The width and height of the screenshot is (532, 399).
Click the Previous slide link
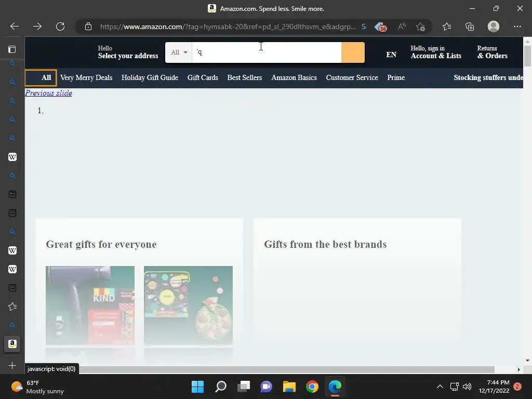click(48, 93)
